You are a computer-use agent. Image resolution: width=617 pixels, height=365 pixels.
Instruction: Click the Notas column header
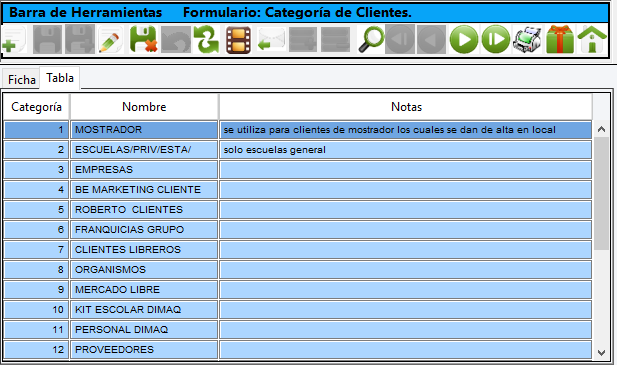406,107
